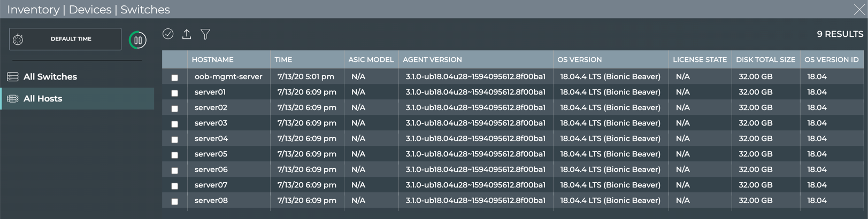Click the All Switches list icon

pyautogui.click(x=13, y=77)
